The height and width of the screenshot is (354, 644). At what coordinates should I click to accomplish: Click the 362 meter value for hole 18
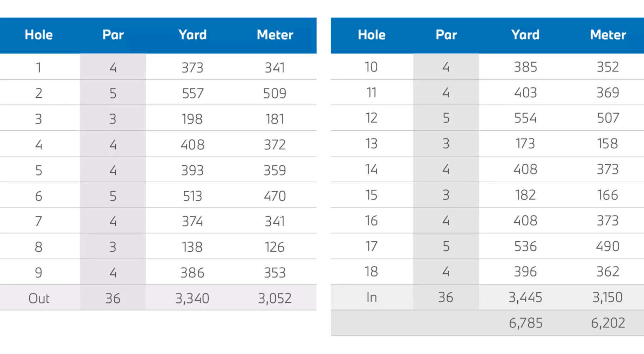tap(608, 272)
